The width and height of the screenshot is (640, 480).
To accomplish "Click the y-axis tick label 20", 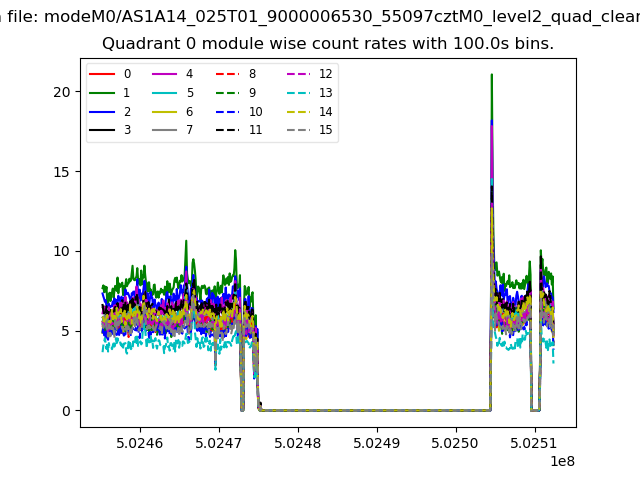I will coord(64,92).
